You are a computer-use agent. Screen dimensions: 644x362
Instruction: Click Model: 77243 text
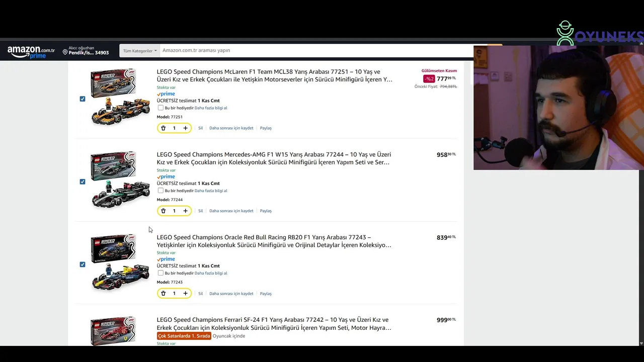pos(170,282)
